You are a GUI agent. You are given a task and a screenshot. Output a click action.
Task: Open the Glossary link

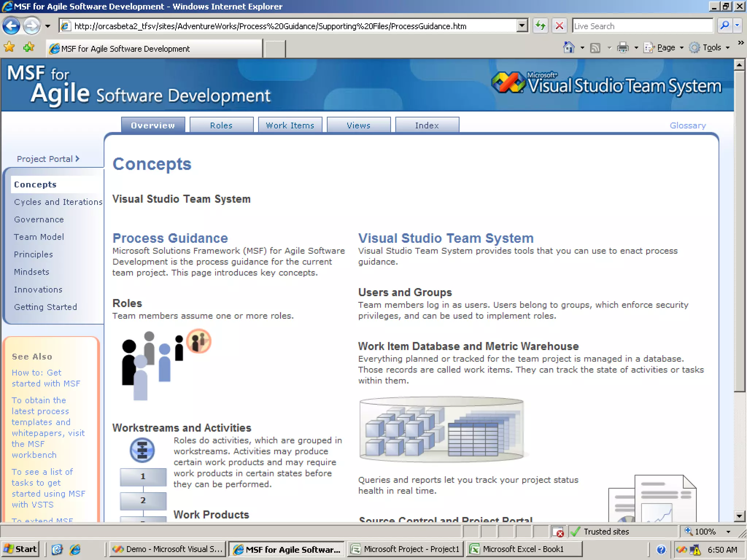[x=688, y=125]
